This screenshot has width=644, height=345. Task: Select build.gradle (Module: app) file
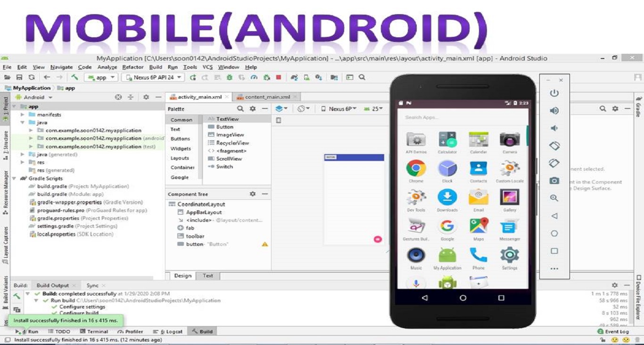click(x=70, y=194)
